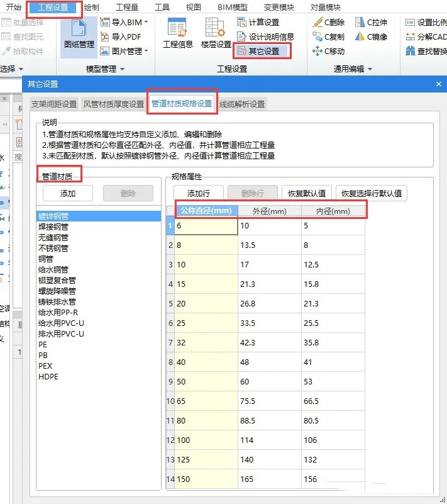Click 导入PDF import icon

click(x=121, y=37)
